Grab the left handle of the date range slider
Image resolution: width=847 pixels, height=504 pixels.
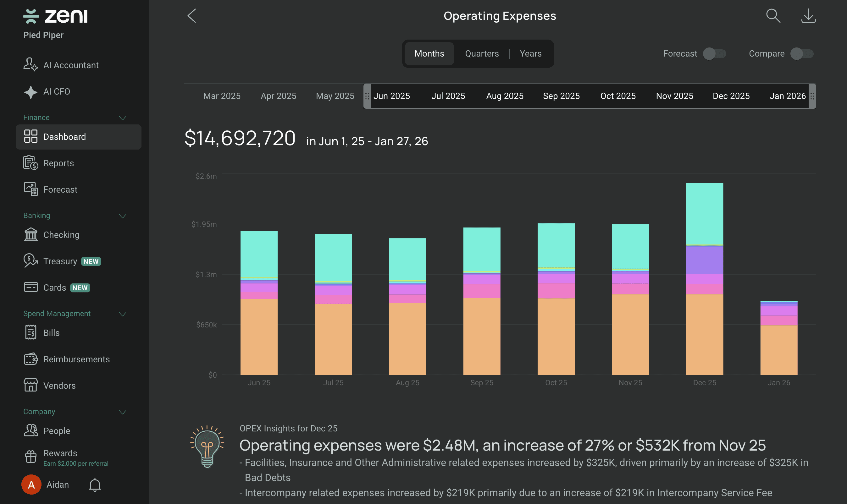[x=367, y=96]
